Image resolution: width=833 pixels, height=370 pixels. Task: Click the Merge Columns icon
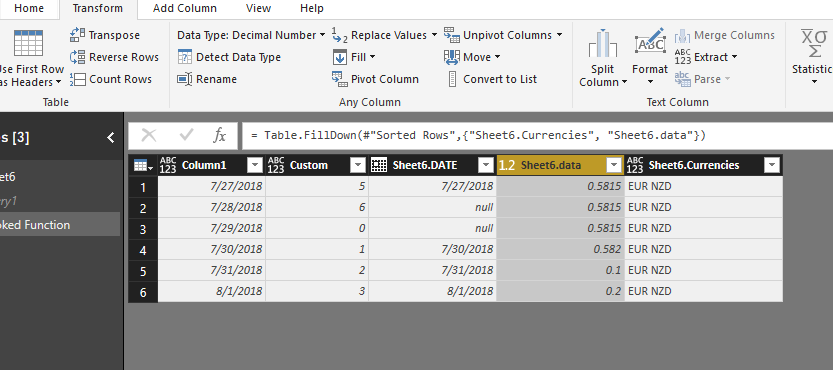pyautogui.click(x=682, y=36)
